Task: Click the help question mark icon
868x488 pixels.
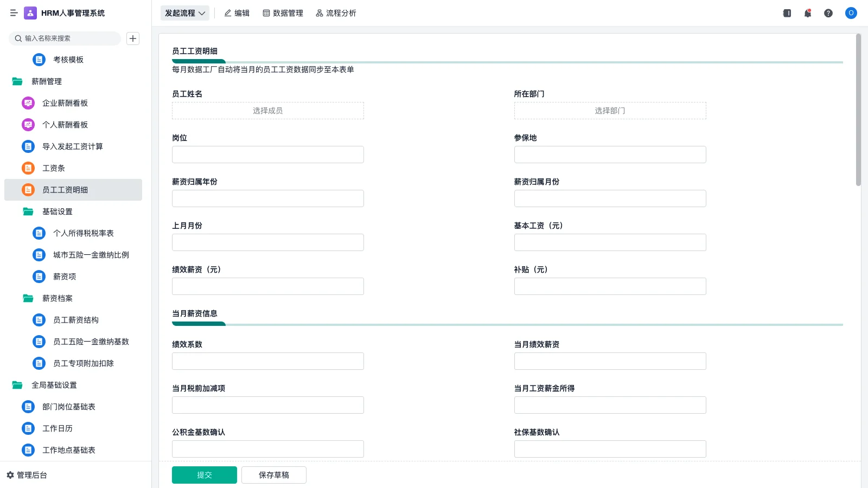Action: point(828,13)
